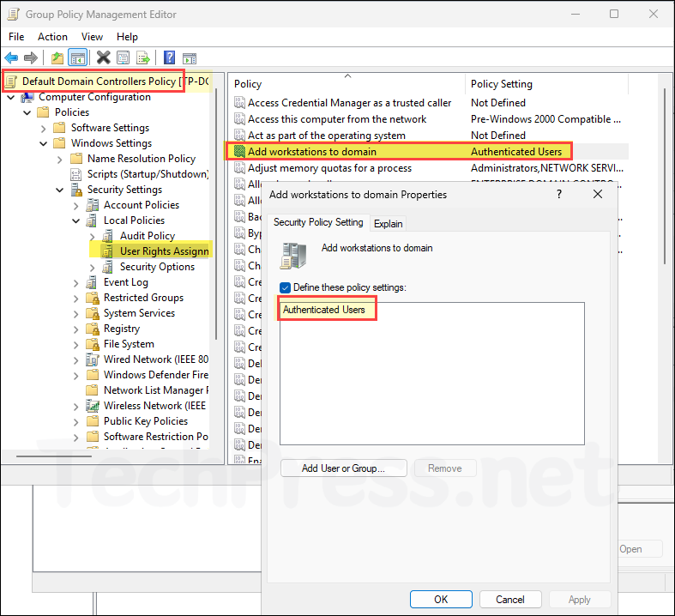The width and height of the screenshot is (675, 616).
Task: Click the Back arrow toolbar icon
Action: tap(11, 57)
